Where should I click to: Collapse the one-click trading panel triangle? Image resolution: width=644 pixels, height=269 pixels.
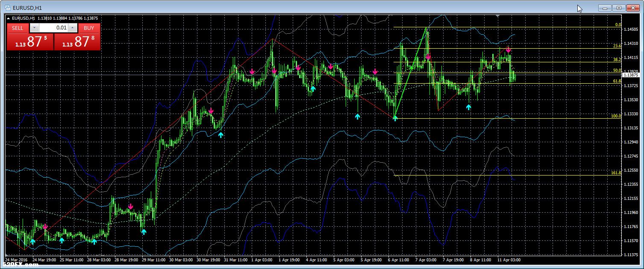(x=8, y=18)
